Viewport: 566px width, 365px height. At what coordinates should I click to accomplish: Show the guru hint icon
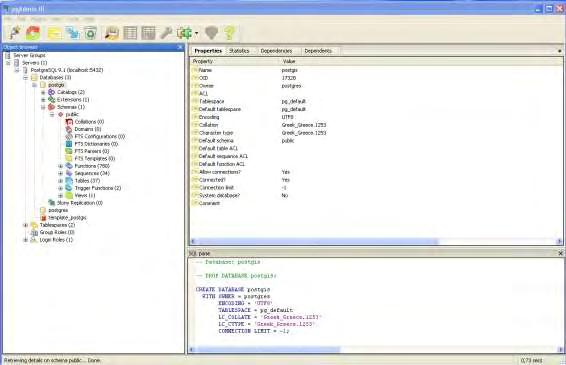coord(212,33)
